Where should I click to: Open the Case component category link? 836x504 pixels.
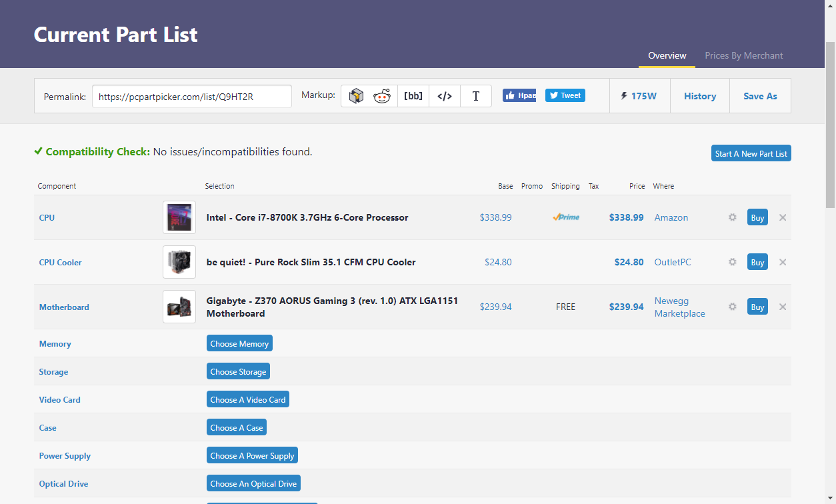point(47,427)
